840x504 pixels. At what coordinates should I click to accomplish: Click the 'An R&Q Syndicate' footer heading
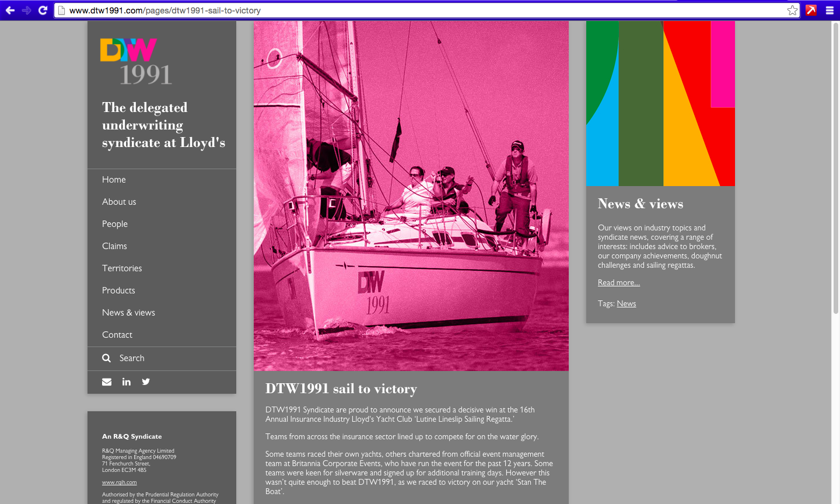(x=132, y=436)
